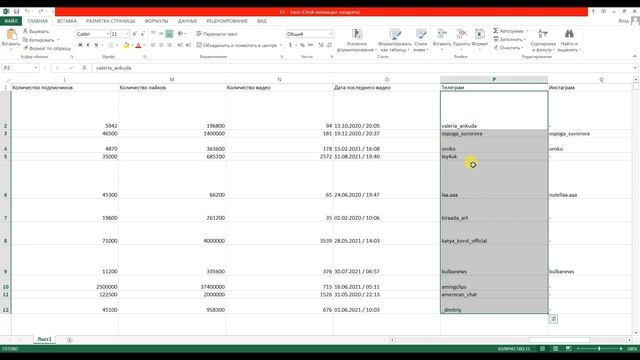The width and height of the screenshot is (640, 360).
Task: Open Fill (Заполнить) dropdown
Action: click(509, 39)
